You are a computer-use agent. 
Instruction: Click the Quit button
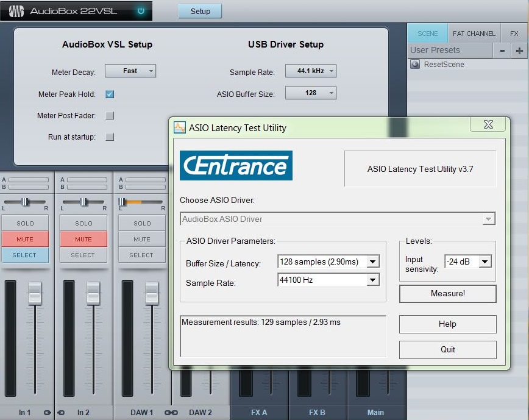pyautogui.click(x=448, y=350)
